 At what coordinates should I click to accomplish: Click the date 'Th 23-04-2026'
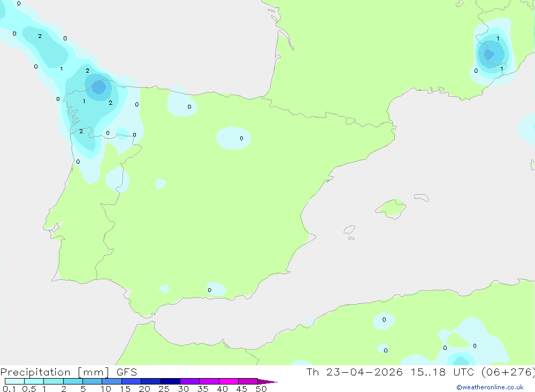pyautogui.click(x=354, y=372)
